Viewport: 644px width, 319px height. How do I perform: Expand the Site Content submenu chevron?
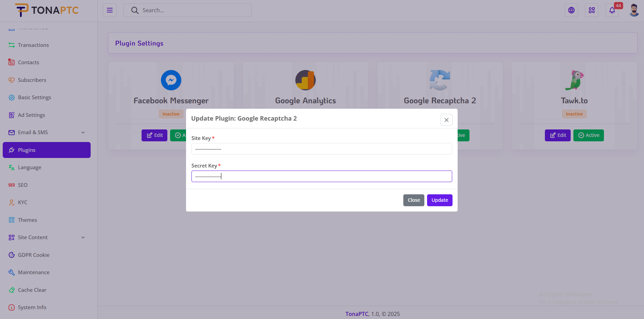[83, 237]
